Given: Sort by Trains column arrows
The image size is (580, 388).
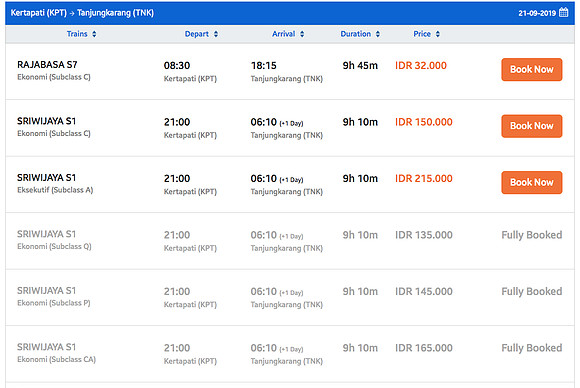Looking at the screenshot, I should tap(94, 34).
